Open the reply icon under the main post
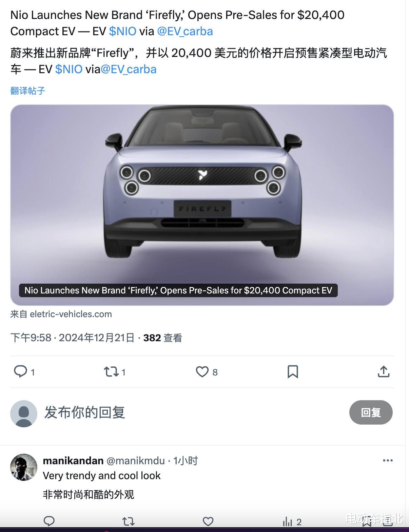The height and width of the screenshot is (532, 409). [20, 372]
